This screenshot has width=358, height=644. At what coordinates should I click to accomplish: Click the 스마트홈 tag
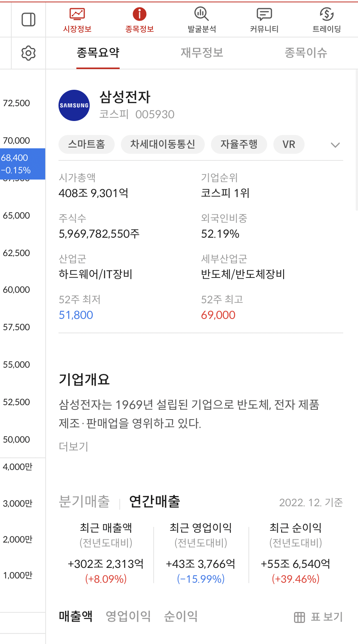pos(87,144)
